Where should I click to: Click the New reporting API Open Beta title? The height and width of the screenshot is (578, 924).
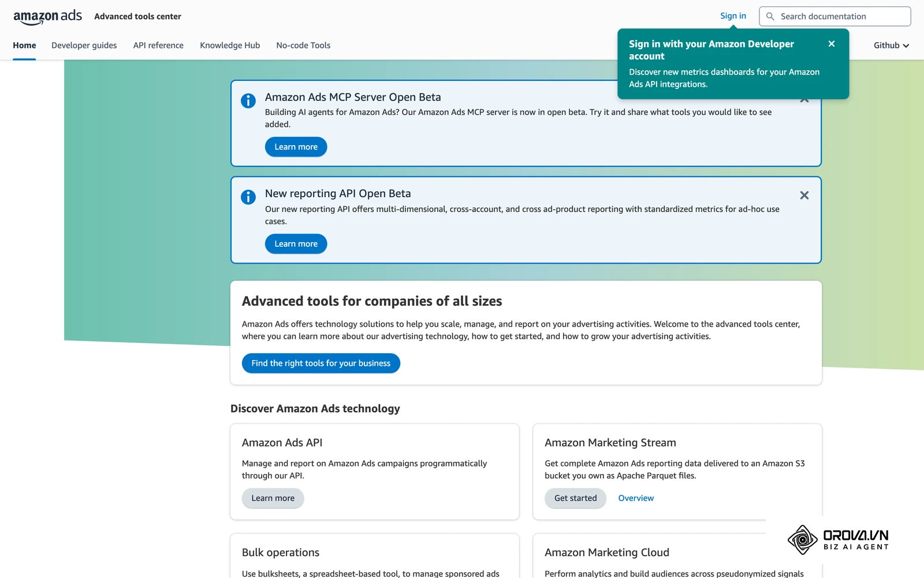[338, 194]
